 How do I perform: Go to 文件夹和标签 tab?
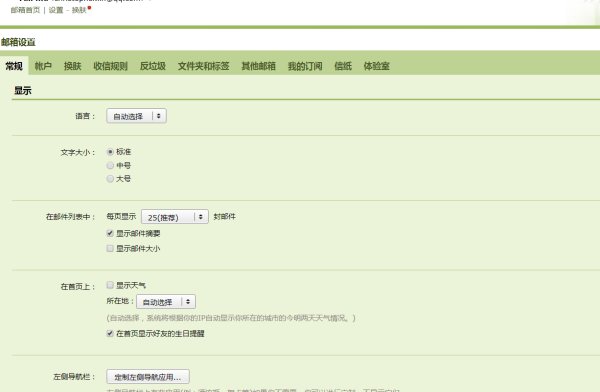(x=204, y=66)
